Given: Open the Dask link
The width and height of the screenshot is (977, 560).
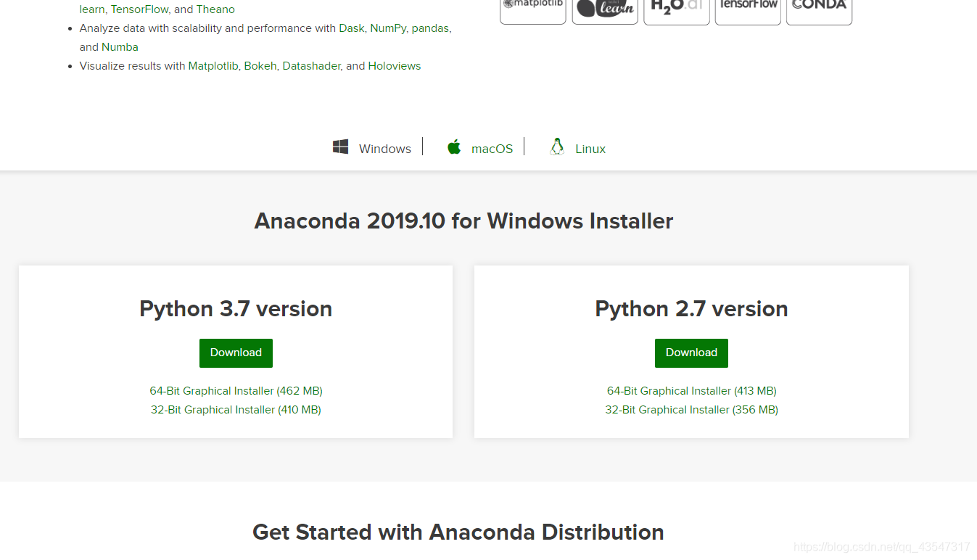Looking at the screenshot, I should pyautogui.click(x=351, y=28).
